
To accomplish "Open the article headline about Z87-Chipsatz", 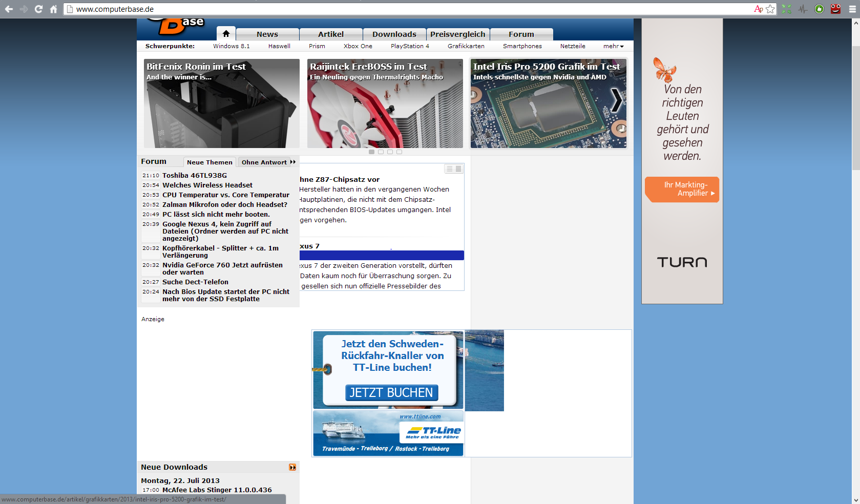I will point(340,179).
